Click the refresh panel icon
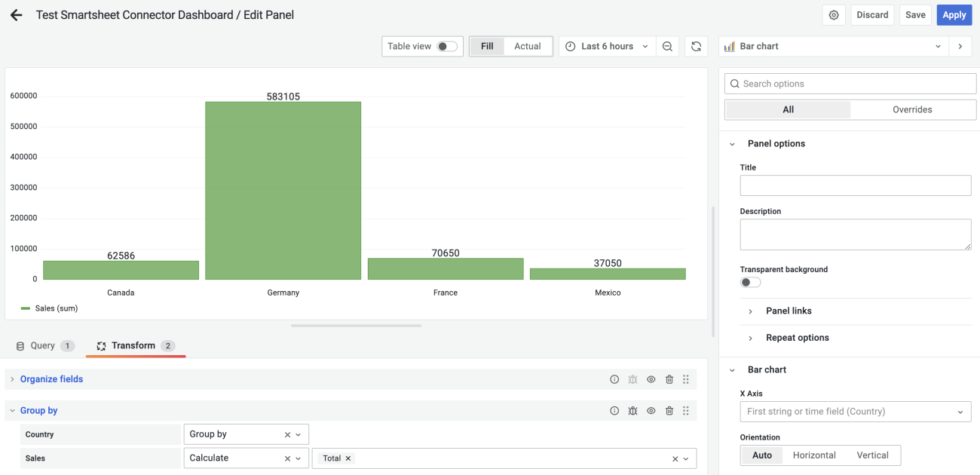The height and width of the screenshot is (475, 980). [695, 46]
